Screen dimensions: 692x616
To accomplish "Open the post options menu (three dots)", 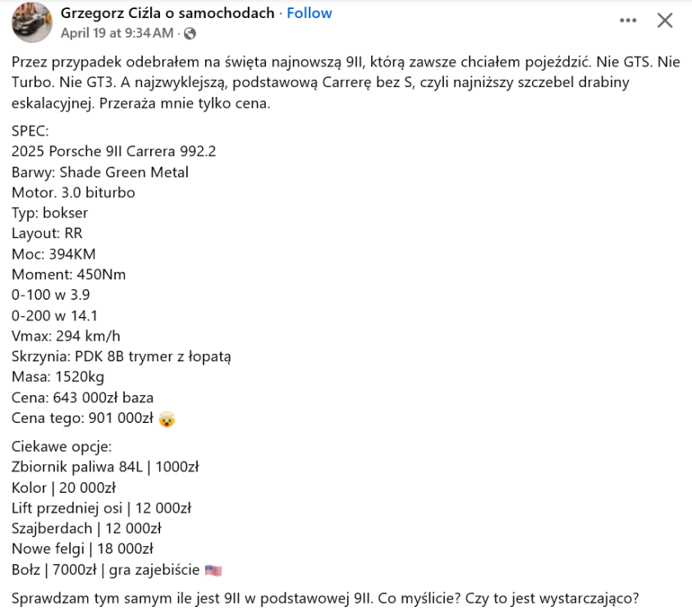I will click(x=629, y=20).
